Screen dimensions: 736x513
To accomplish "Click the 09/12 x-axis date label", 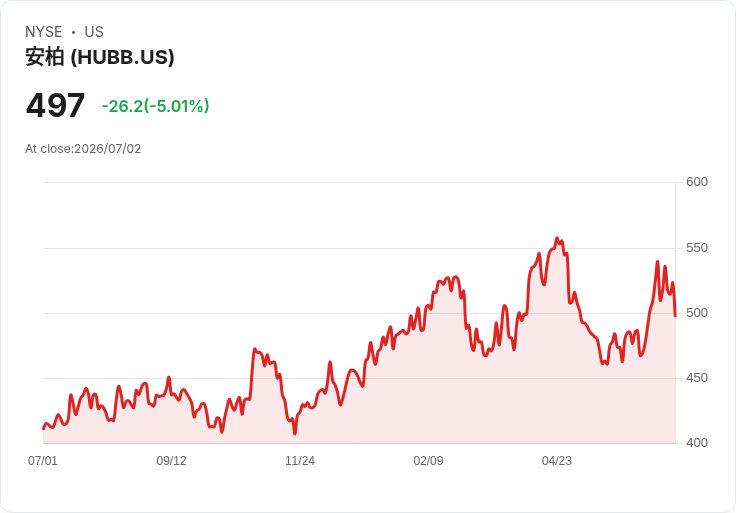I will pyautogui.click(x=171, y=461).
